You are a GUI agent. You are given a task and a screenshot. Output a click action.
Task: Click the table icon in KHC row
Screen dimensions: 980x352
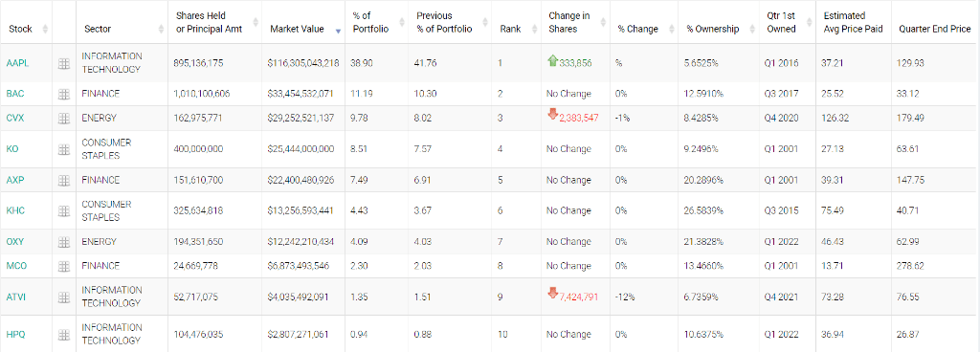(x=64, y=211)
